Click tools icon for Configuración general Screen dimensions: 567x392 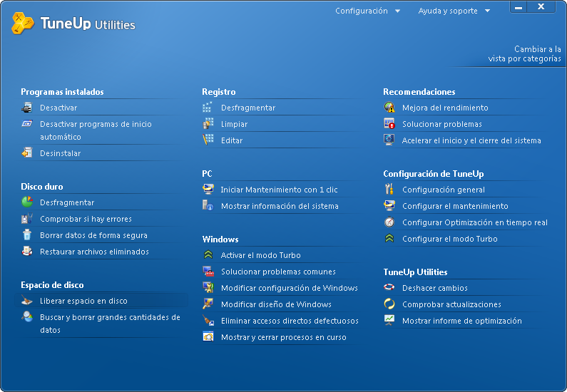389,189
